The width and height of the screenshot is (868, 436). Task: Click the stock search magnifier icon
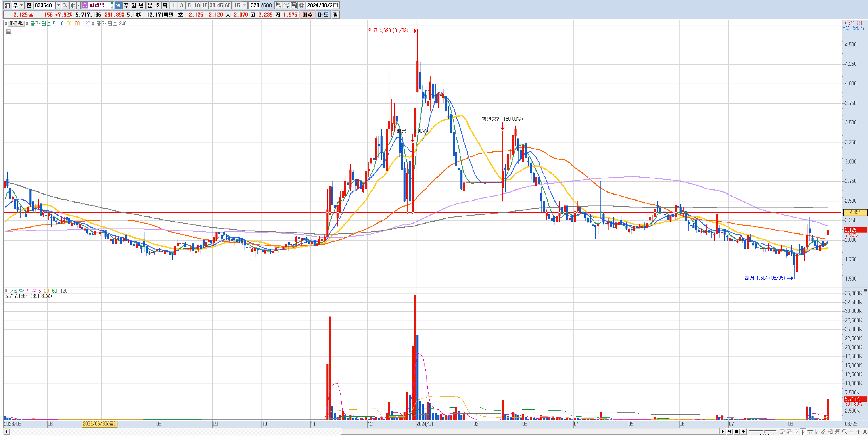65,5
